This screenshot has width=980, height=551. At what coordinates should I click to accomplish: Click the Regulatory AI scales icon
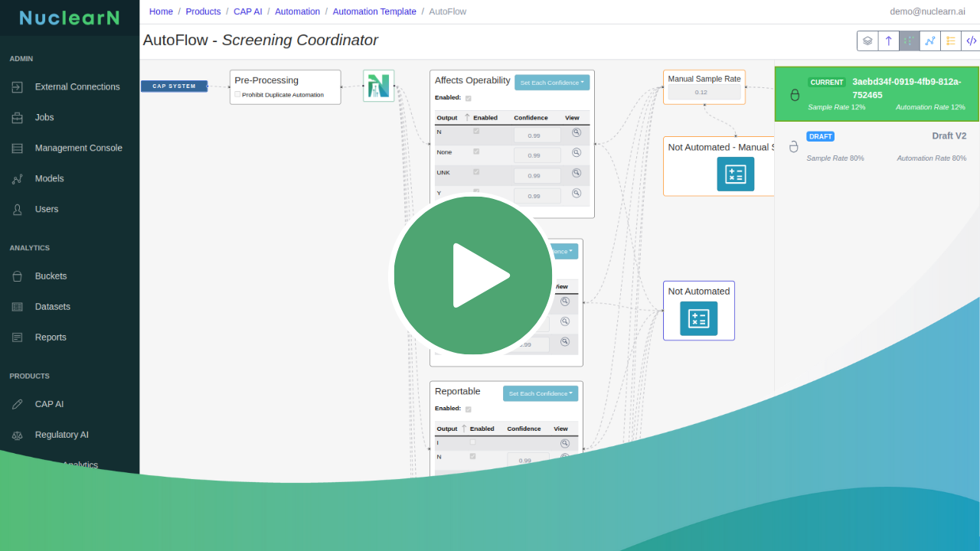point(18,435)
